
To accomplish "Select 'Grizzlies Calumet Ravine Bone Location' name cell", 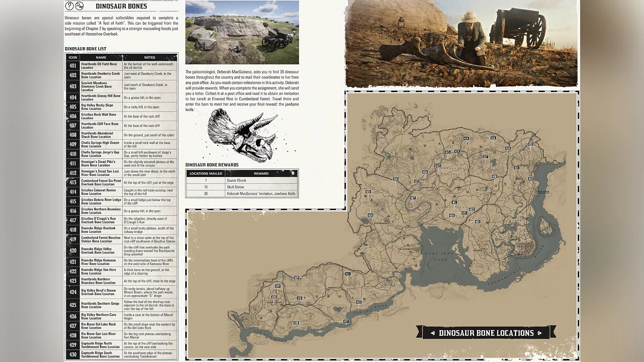I will click(101, 192).
